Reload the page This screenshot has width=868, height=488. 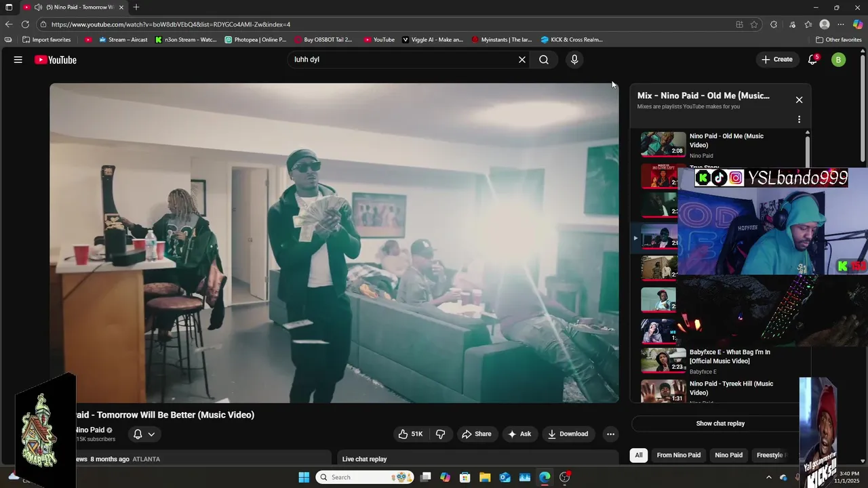pyautogui.click(x=25, y=24)
